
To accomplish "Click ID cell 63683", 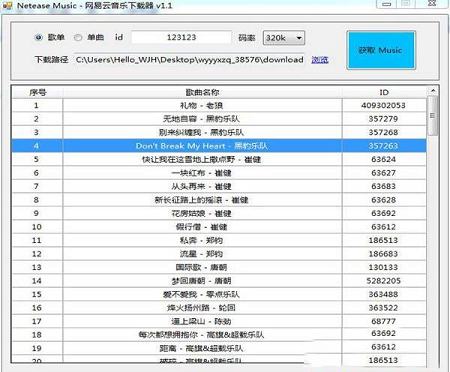I will 384,186.
